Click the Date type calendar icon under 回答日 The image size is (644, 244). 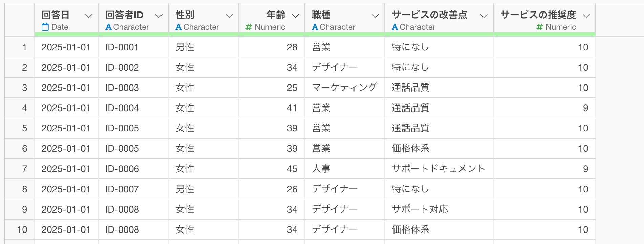[45, 27]
